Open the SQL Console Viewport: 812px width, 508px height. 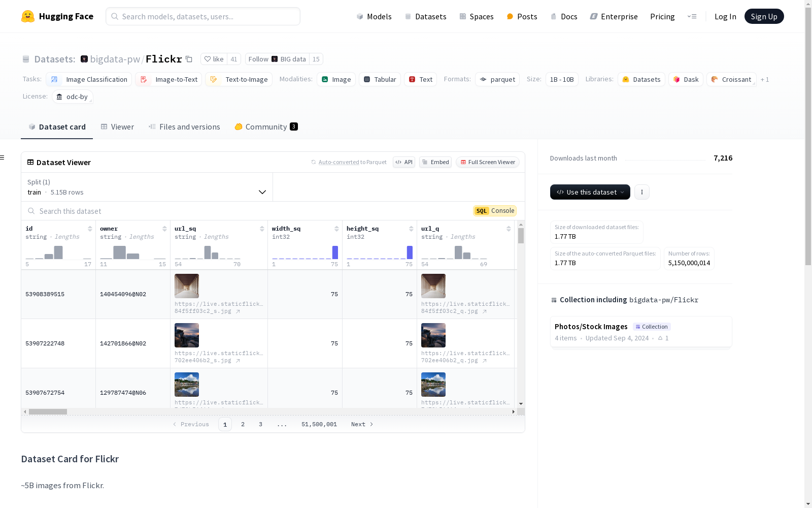pyautogui.click(x=495, y=211)
